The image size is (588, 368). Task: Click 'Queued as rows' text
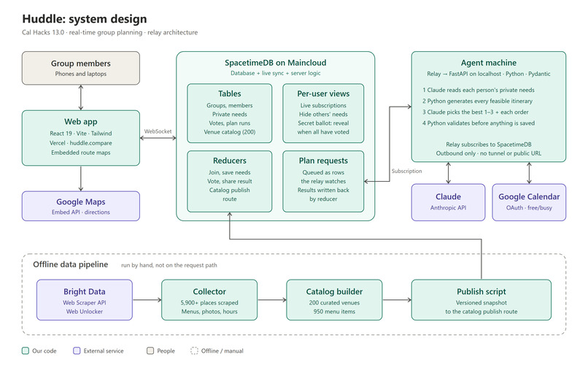323,172
